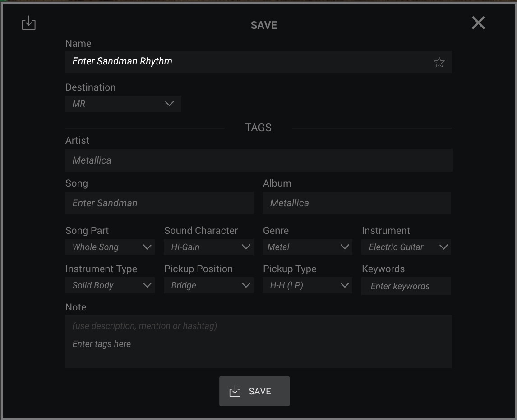Image resolution: width=517 pixels, height=420 pixels.
Task: Click the Artist field containing Metallica
Action: pos(258,160)
